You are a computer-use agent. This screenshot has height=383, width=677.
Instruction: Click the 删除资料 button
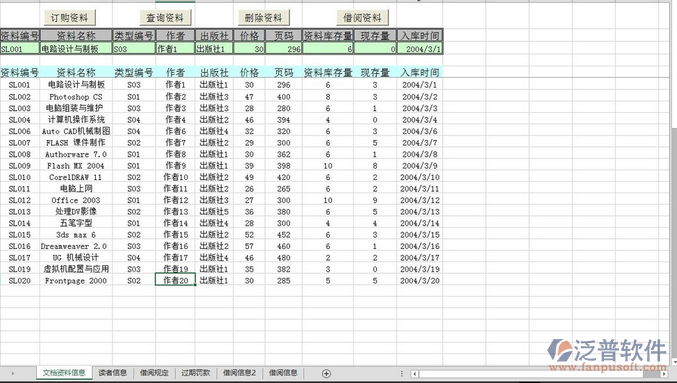tap(263, 18)
